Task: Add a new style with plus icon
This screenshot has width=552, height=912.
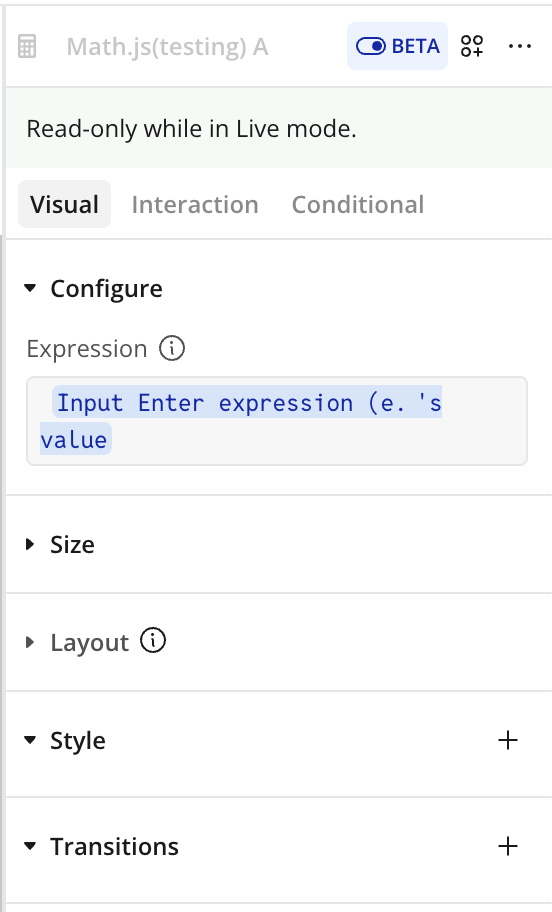Action: click(508, 740)
